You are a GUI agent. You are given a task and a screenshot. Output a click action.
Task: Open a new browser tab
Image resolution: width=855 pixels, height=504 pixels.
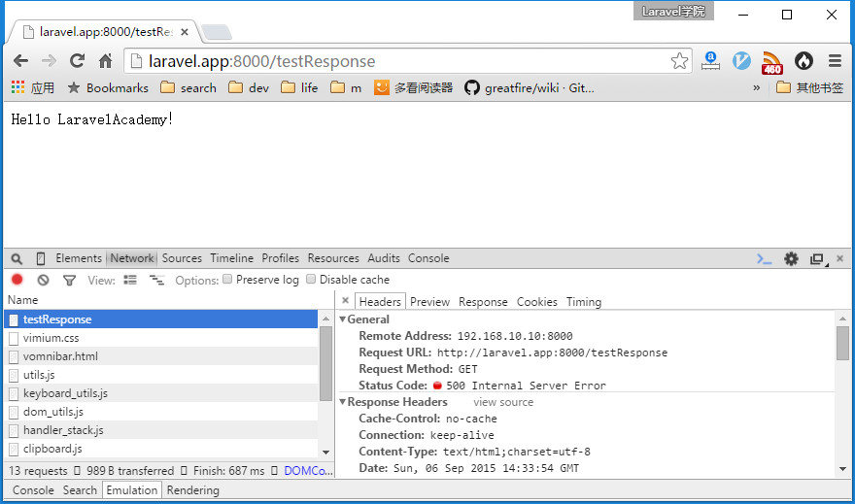217,32
